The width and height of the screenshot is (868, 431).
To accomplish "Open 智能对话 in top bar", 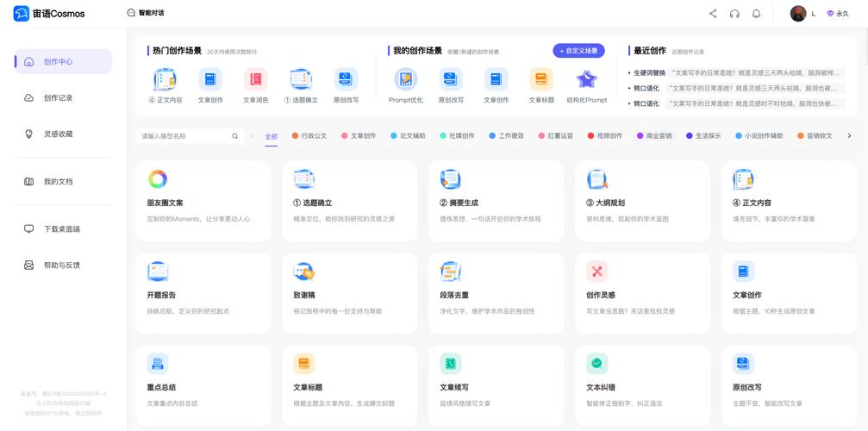I will [146, 14].
